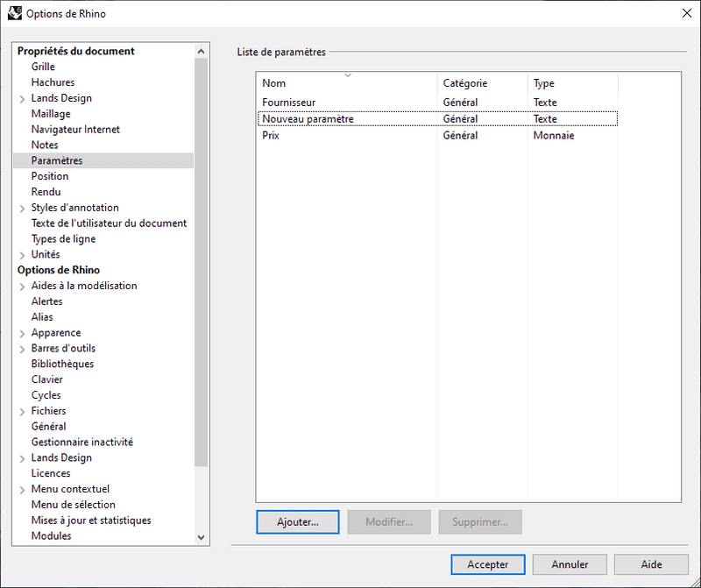The width and height of the screenshot is (701, 588).
Task: Open the Alias options page
Action: click(42, 317)
